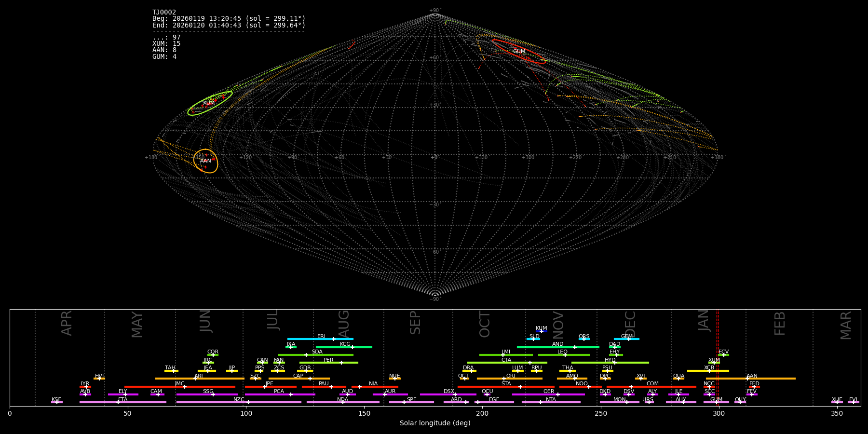The image size is (868, 434).
Task: Click the NTA pink shower bar
Action: [x=551, y=402]
